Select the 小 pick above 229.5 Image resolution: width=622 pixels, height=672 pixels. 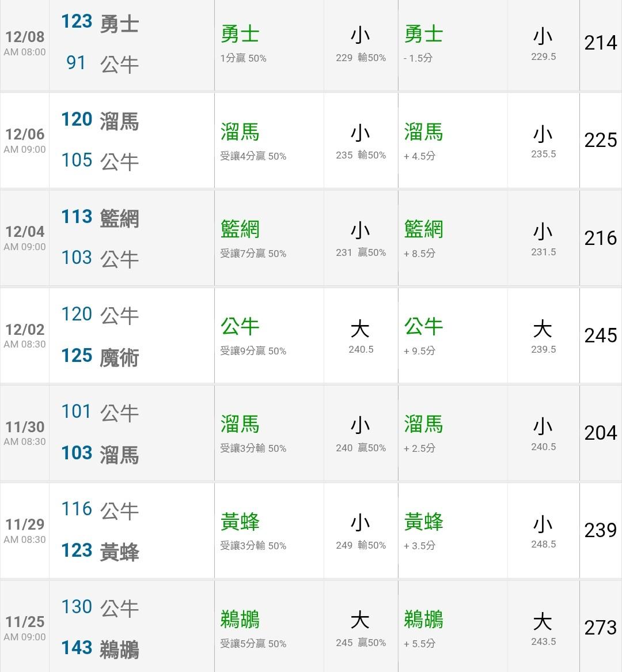point(543,37)
